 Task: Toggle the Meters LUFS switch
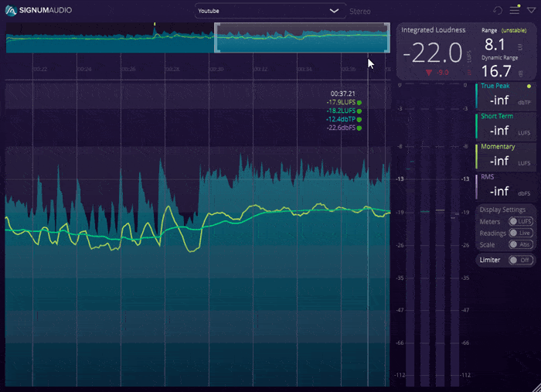pos(520,222)
